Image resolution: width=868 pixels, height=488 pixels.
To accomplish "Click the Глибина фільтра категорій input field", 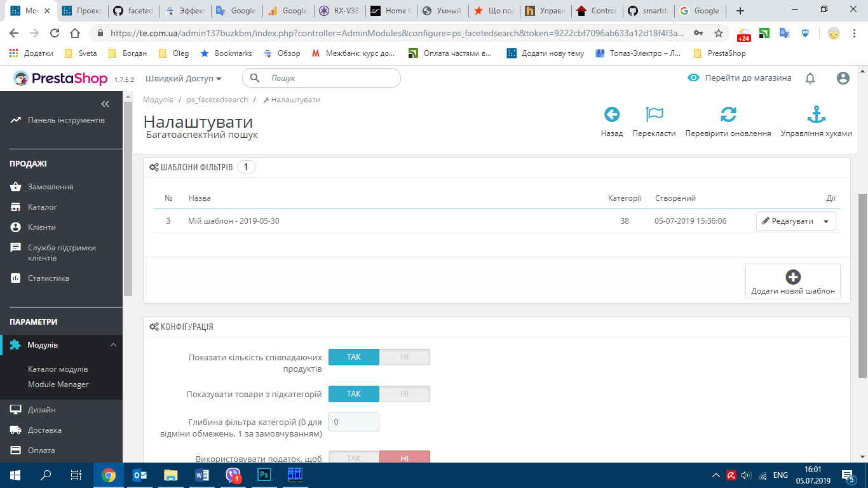I will click(x=354, y=421).
